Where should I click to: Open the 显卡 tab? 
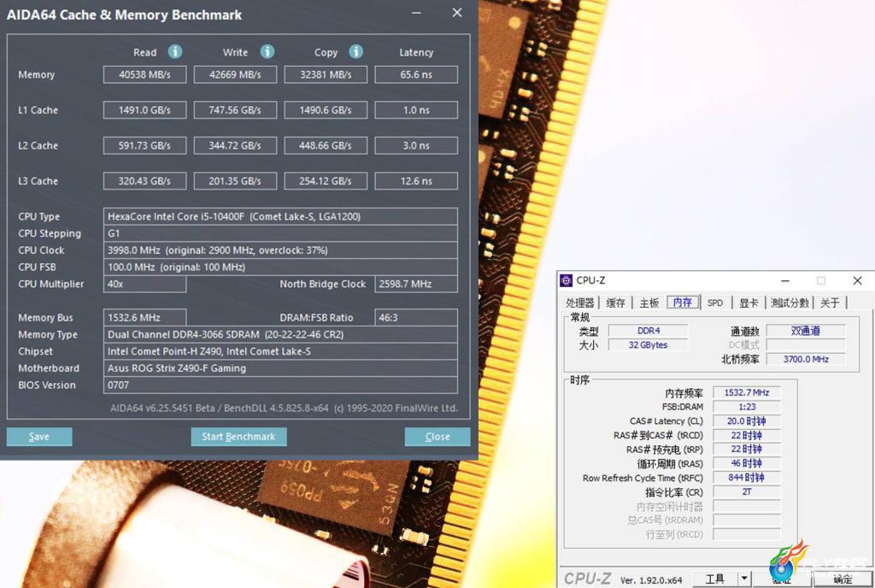click(x=749, y=303)
